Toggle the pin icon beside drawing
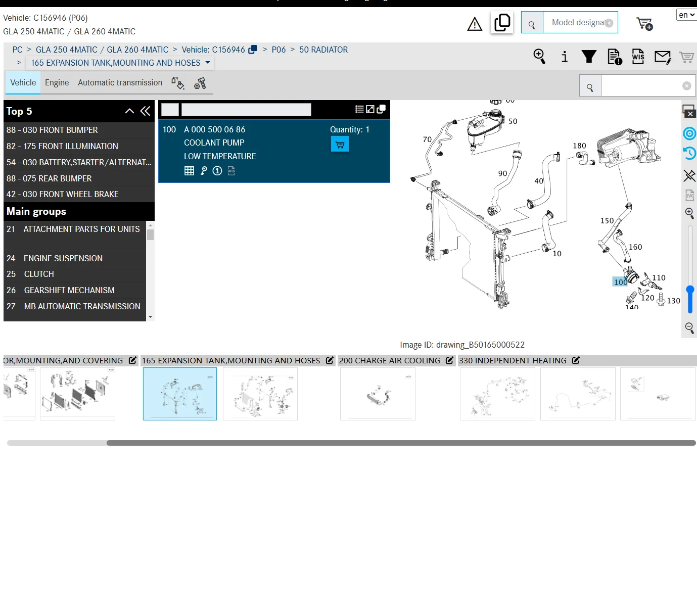Viewport: 697px width, 616px height. [x=689, y=175]
